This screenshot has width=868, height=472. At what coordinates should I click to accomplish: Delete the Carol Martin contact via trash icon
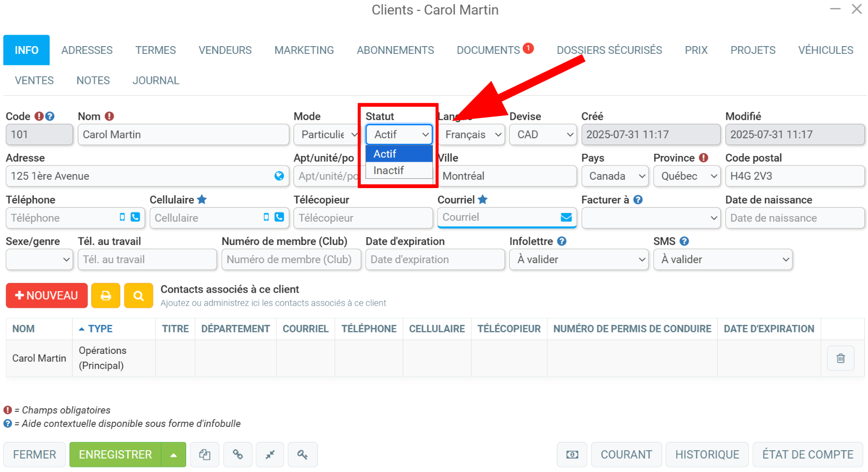(x=841, y=358)
